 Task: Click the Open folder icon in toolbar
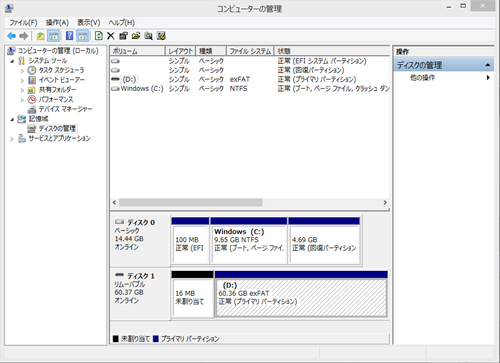(136, 36)
